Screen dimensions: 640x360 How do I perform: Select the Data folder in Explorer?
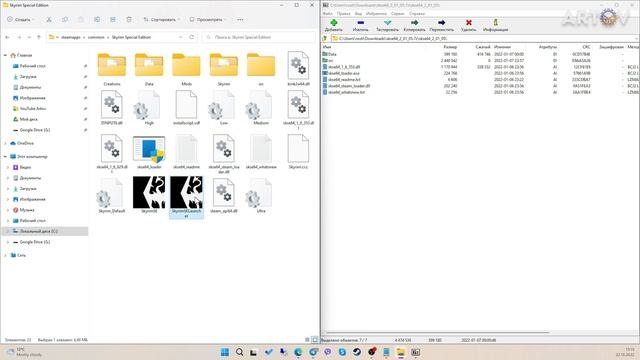149,69
